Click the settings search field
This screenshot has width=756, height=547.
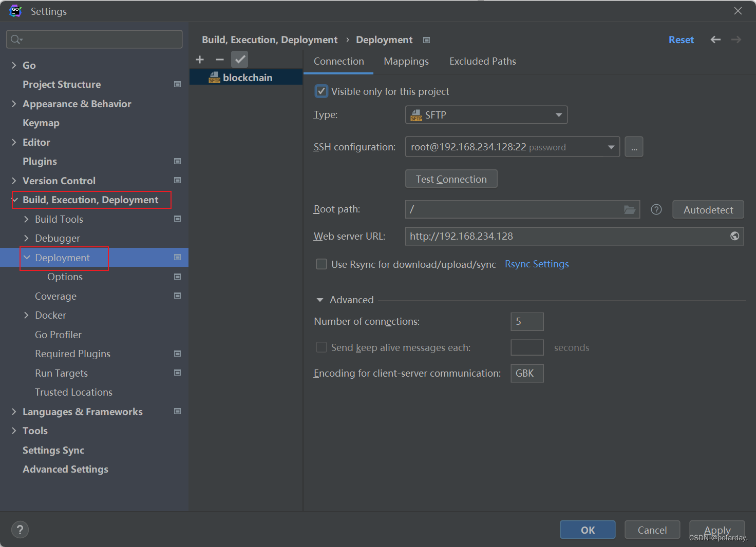(x=94, y=40)
